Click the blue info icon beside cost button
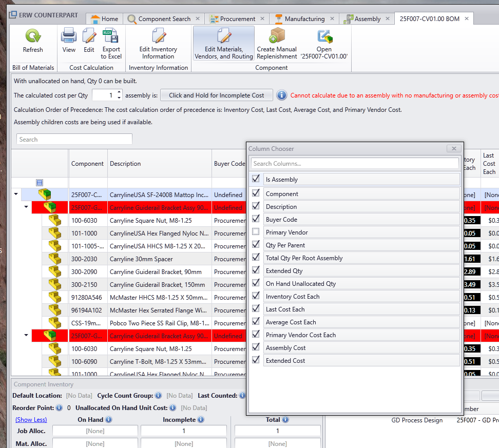 (x=281, y=95)
